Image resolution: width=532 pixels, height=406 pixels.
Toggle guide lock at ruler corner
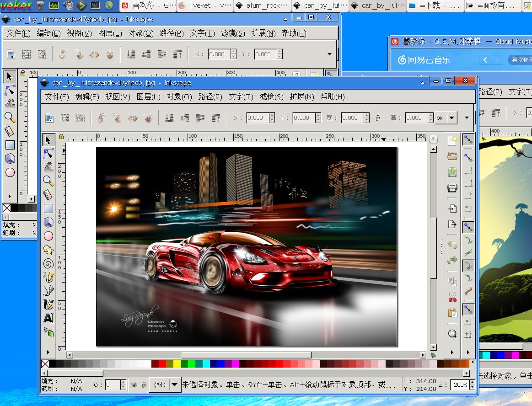click(61, 136)
